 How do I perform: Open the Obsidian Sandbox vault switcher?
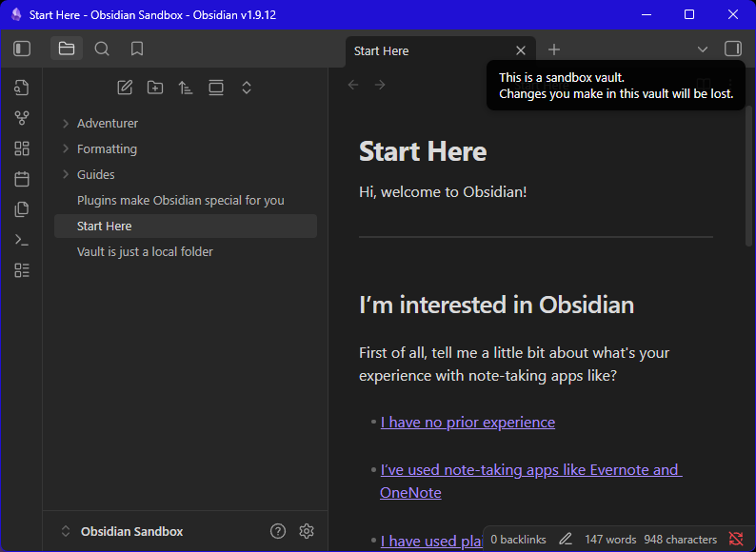122,531
